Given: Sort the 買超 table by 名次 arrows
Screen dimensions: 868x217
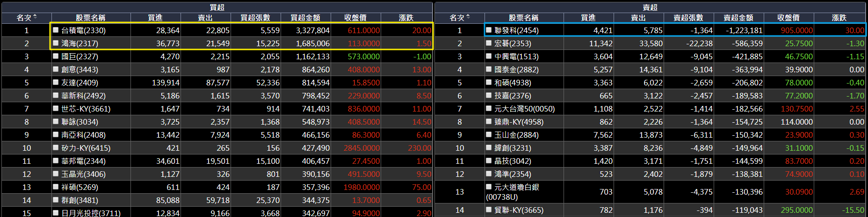Looking at the screenshot, I should tap(35, 17).
